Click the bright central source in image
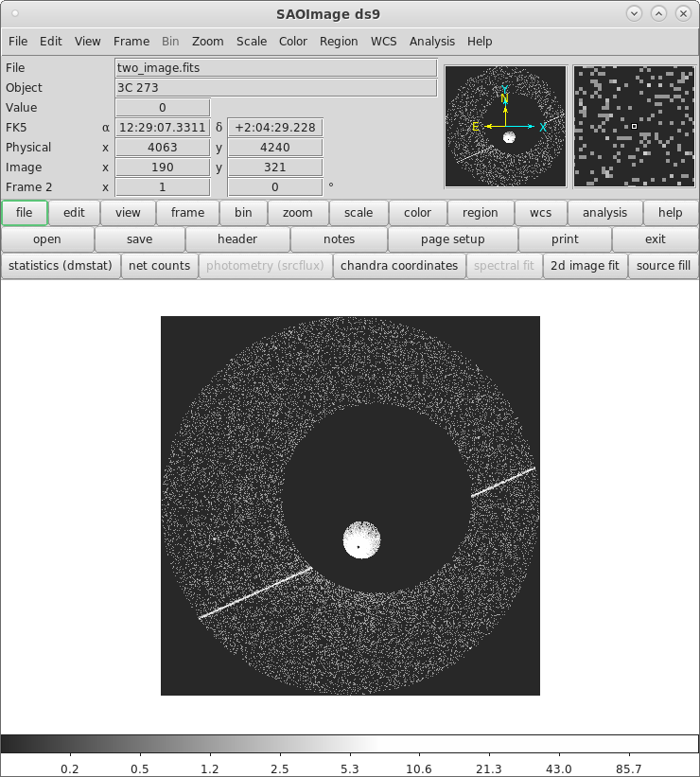 359,541
